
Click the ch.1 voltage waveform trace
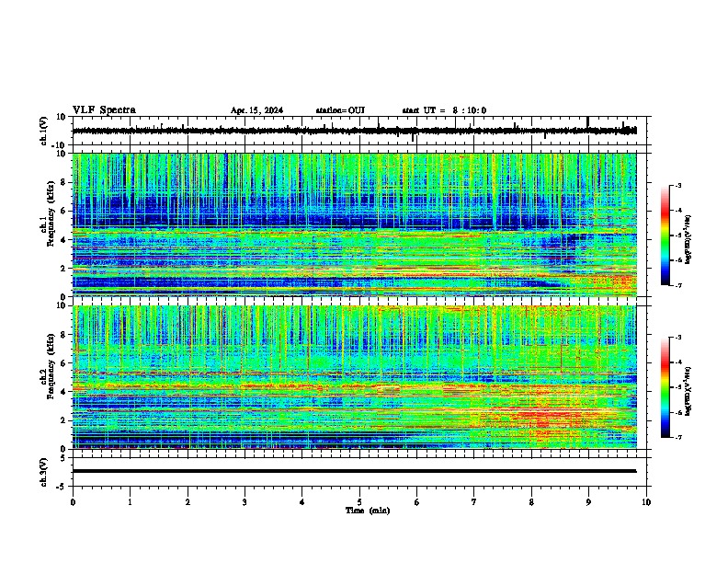[x=354, y=131]
